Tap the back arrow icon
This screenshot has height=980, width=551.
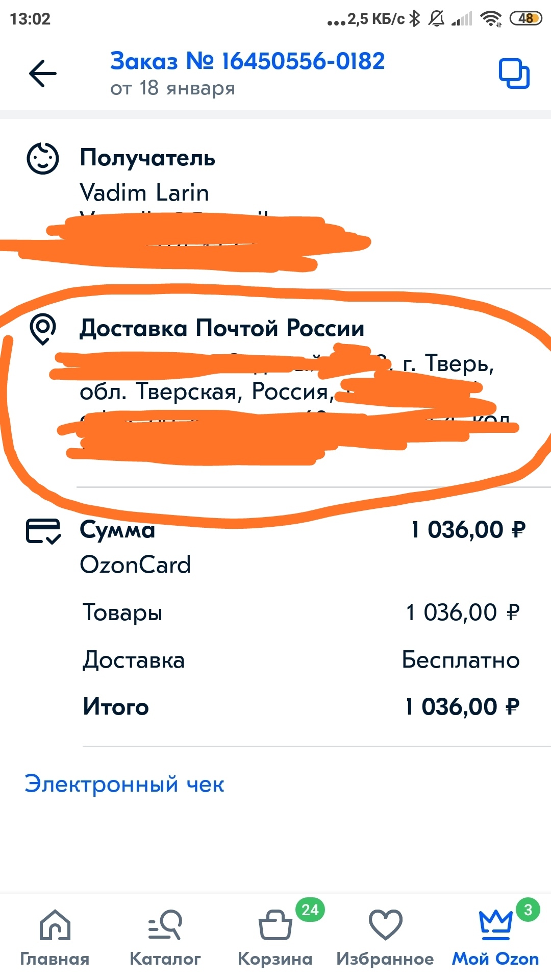click(43, 73)
